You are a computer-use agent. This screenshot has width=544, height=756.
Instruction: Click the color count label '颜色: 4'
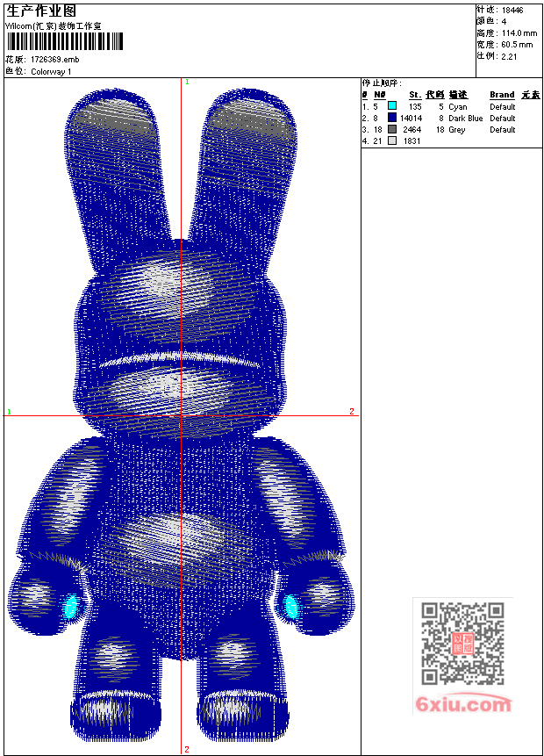tap(491, 22)
